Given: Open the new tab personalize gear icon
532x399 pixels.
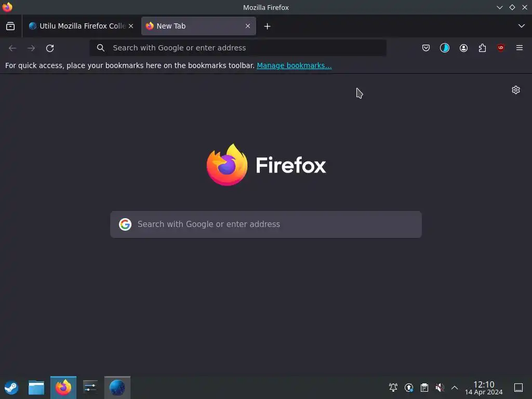Looking at the screenshot, I should point(516,90).
